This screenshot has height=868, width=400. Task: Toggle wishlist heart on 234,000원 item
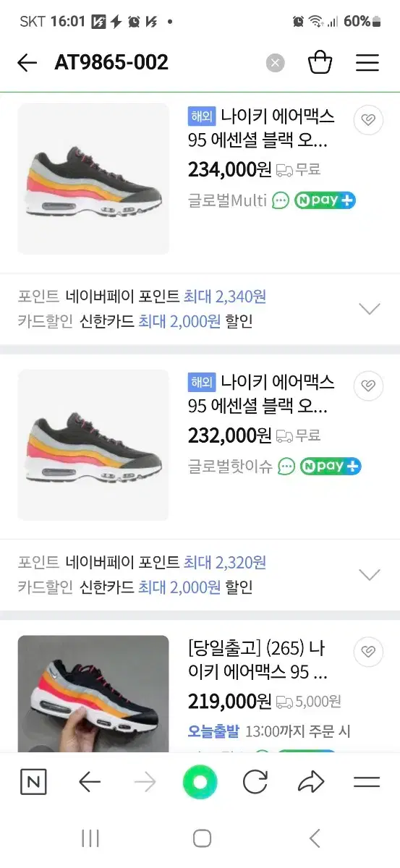click(x=369, y=119)
